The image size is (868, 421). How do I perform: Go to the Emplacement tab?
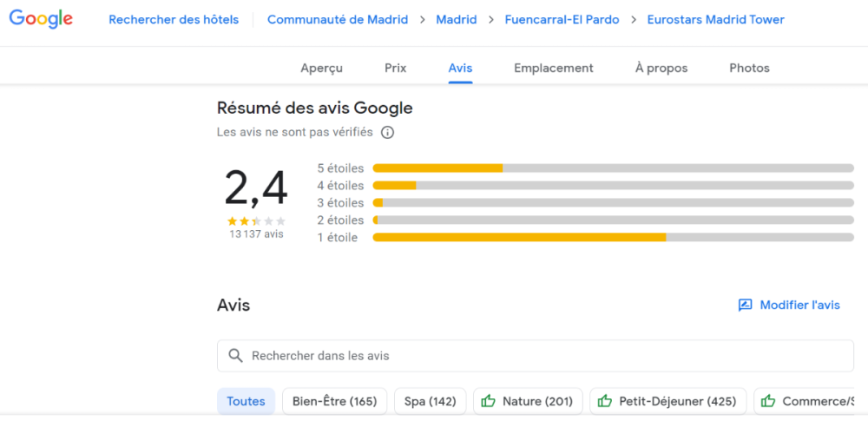pyautogui.click(x=554, y=68)
